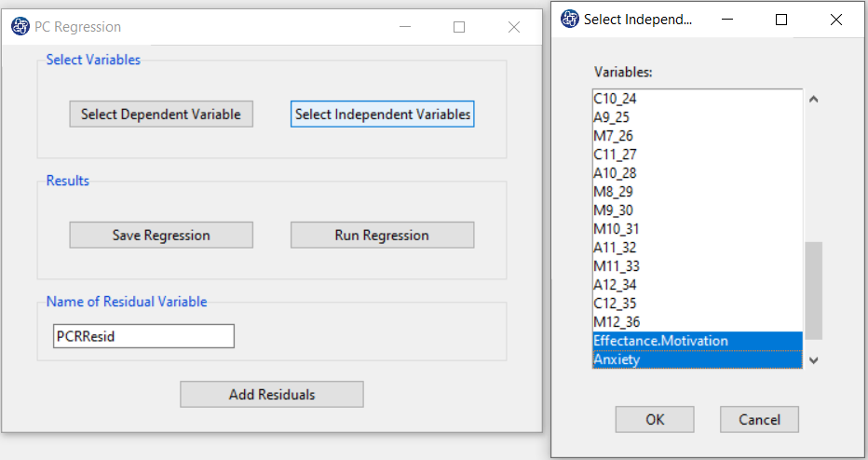
Task: Minimize the Select Independent window
Action: [x=727, y=20]
